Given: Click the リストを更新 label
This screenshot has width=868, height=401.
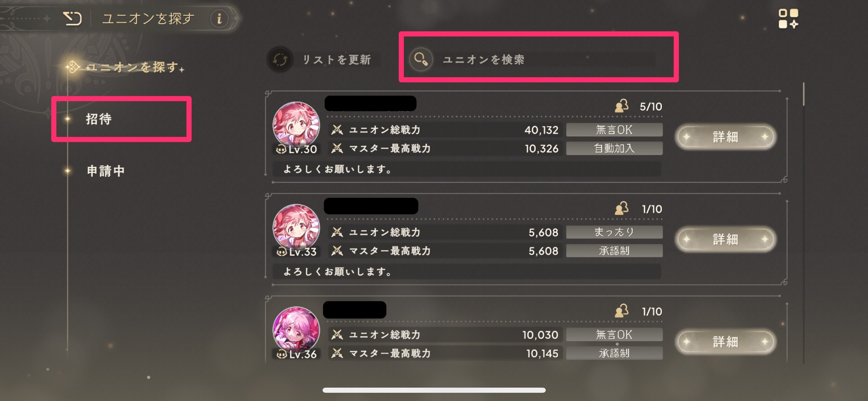Looking at the screenshot, I should coord(337,60).
